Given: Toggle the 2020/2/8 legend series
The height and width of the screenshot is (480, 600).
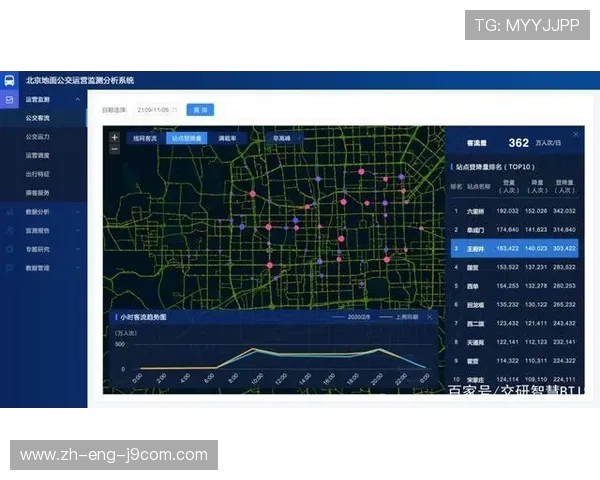Looking at the screenshot, I should pos(354,317).
